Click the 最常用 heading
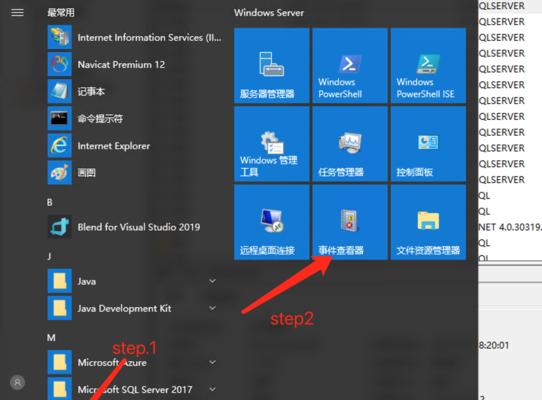Viewport: 542px width, 400px height. [x=61, y=13]
